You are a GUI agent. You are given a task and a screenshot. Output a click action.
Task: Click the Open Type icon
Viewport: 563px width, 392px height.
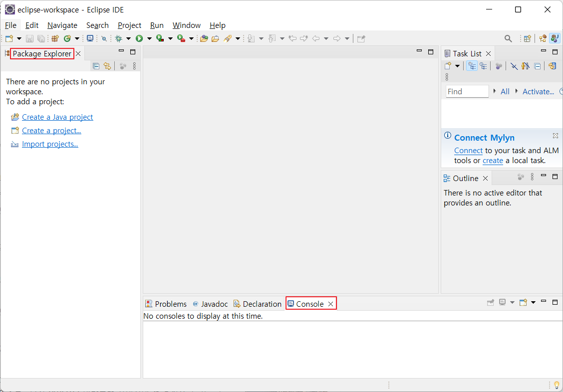(204, 38)
